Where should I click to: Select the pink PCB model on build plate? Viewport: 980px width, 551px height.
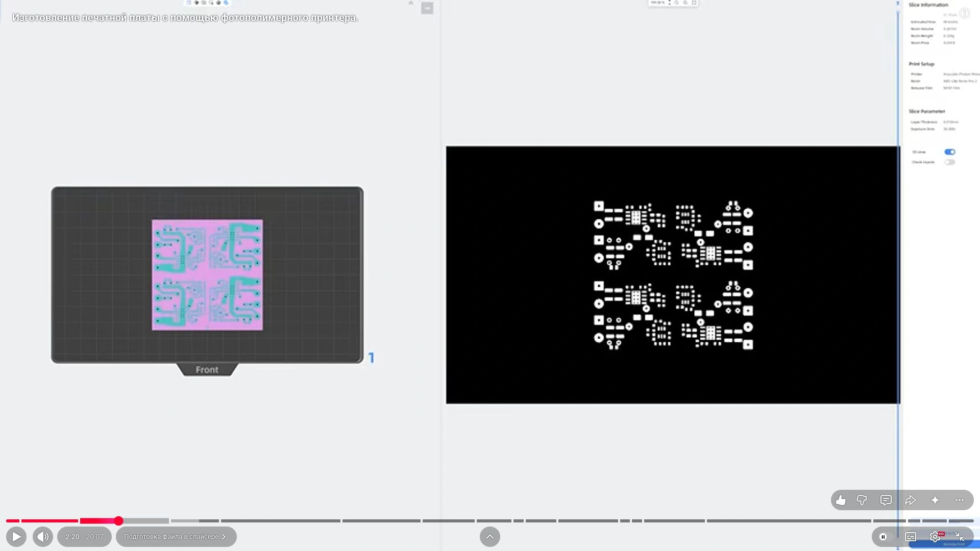(x=207, y=275)
